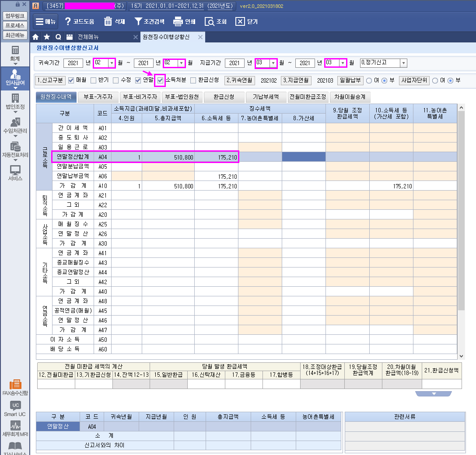Expand 회계 sidebar arrow
Viewport: 476px width, 455px height.
coord(15,64)
